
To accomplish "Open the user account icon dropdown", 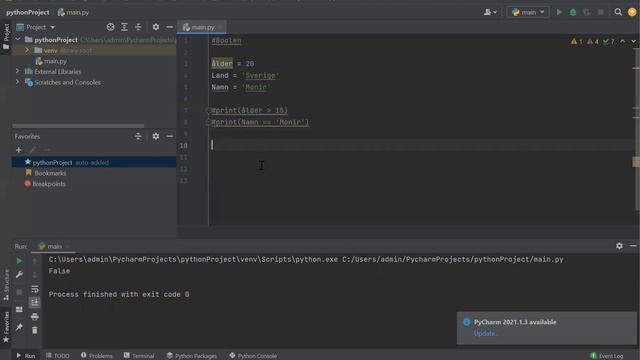I will click(490, 12).
